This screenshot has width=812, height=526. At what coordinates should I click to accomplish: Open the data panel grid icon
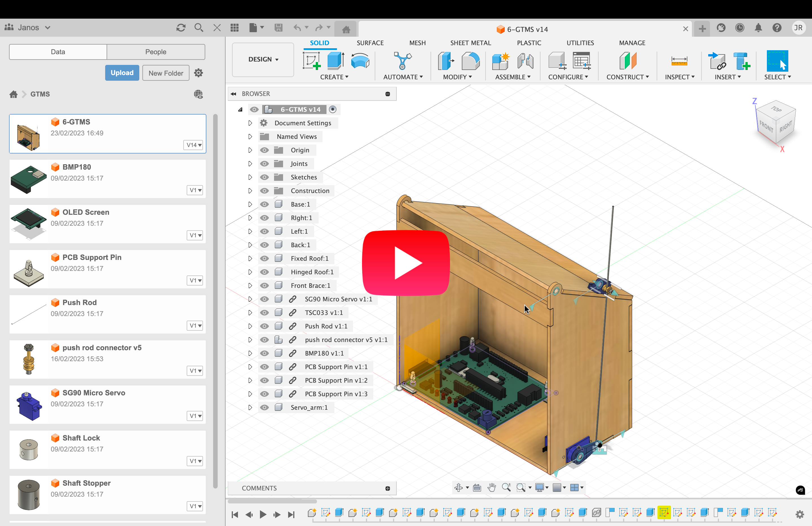point(235,28)
